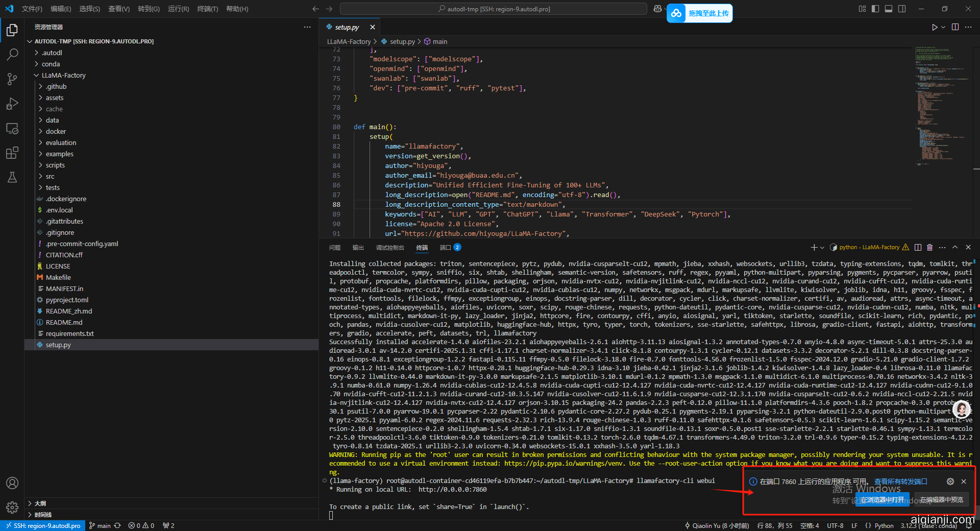This screenshot has height=531, width=980.
Task: Open new terminal launch profile dropdown
Action: tap(822, 247)
